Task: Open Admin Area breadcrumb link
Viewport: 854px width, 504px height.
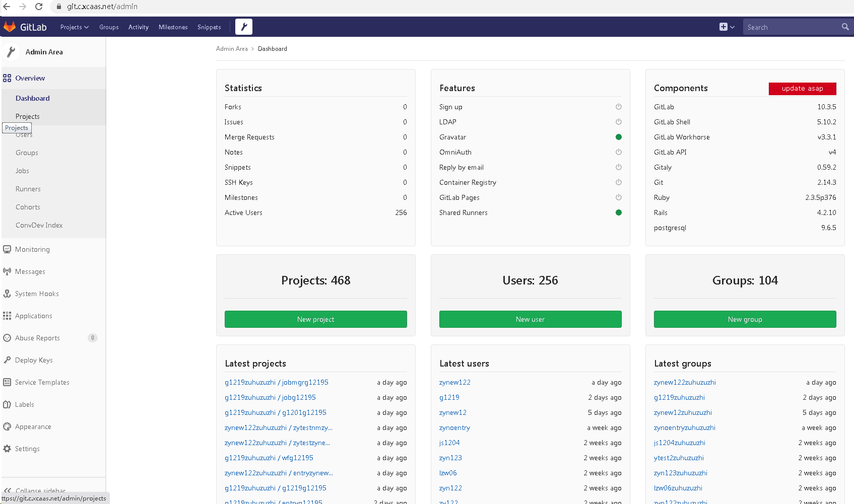Action: tap(232, 49)
